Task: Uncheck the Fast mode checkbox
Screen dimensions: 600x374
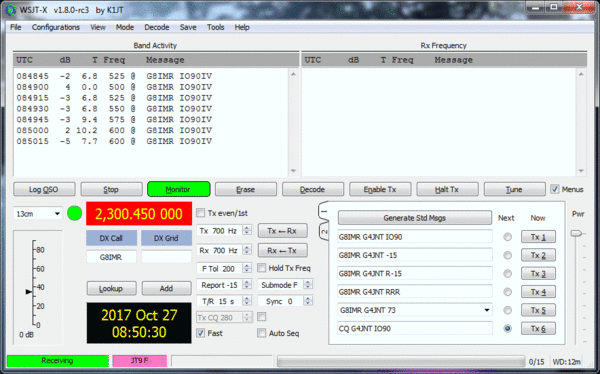Action: click(x=201, y=333)
